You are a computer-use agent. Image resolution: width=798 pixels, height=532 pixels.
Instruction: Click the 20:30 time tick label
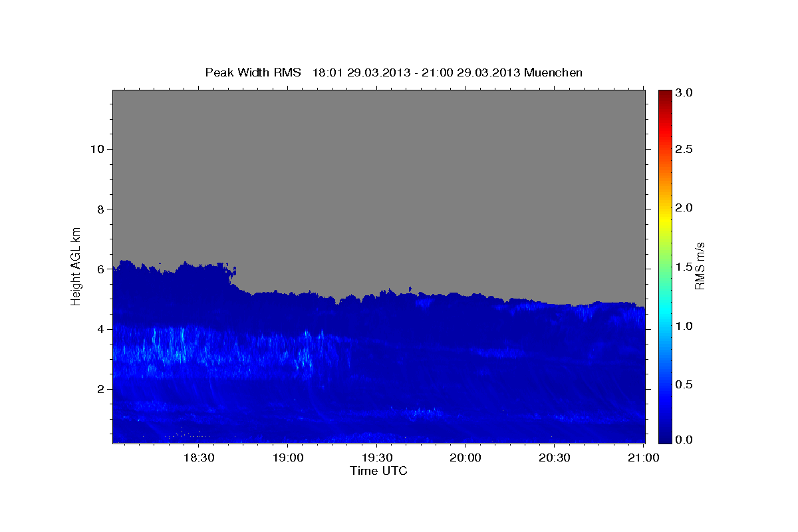555,458
